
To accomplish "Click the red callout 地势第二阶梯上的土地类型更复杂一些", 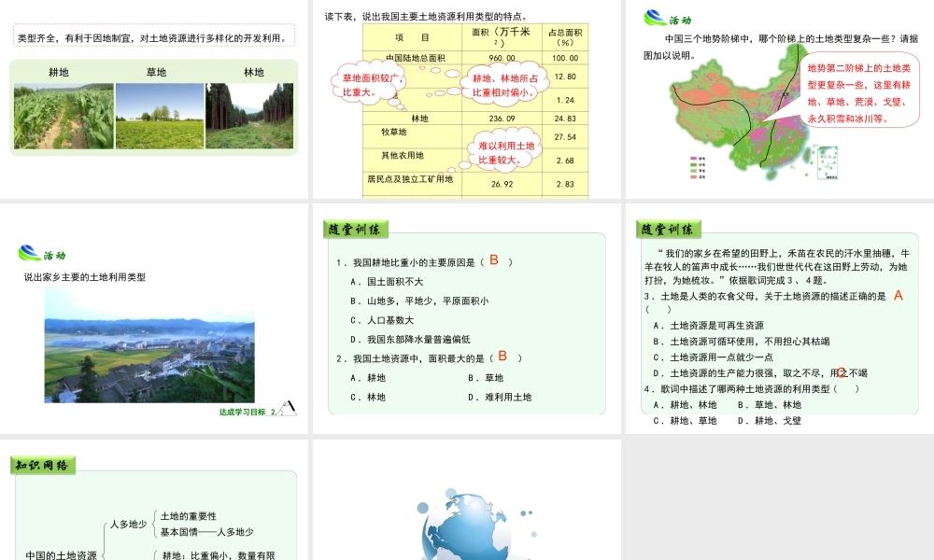I will pyautogui.click(x=857, y=90).
